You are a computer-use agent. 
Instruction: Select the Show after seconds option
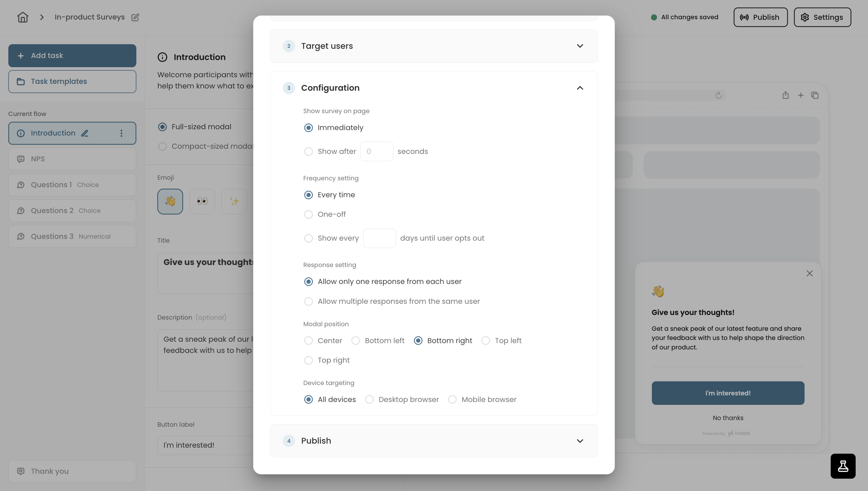308,152
